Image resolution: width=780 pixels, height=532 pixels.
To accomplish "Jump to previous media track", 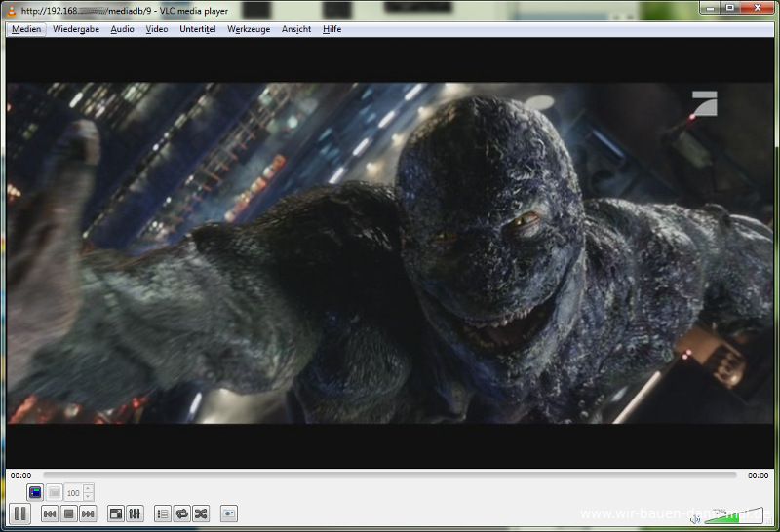I will click(x=50, y=513).
